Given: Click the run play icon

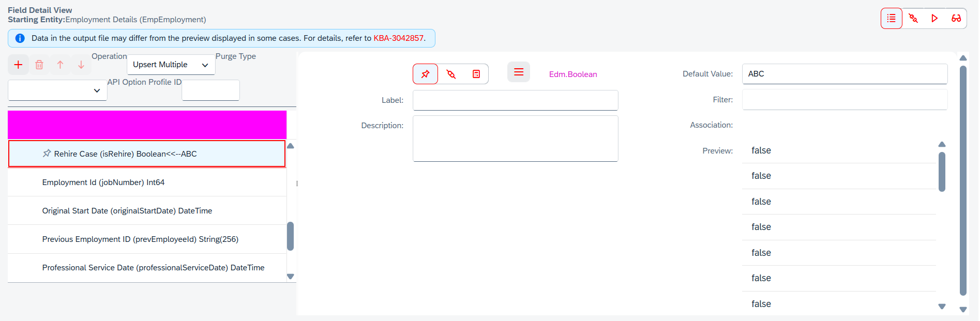Looking at the screenshot, I should tap(934, 19).
